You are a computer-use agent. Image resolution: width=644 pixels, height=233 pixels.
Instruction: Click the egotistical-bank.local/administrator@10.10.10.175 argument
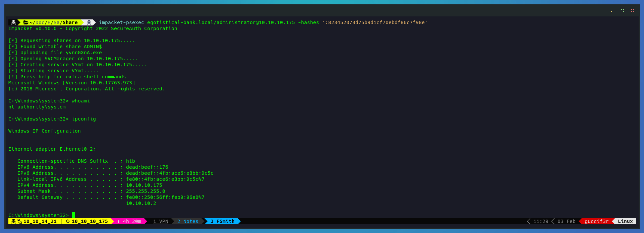click(221, 22)
